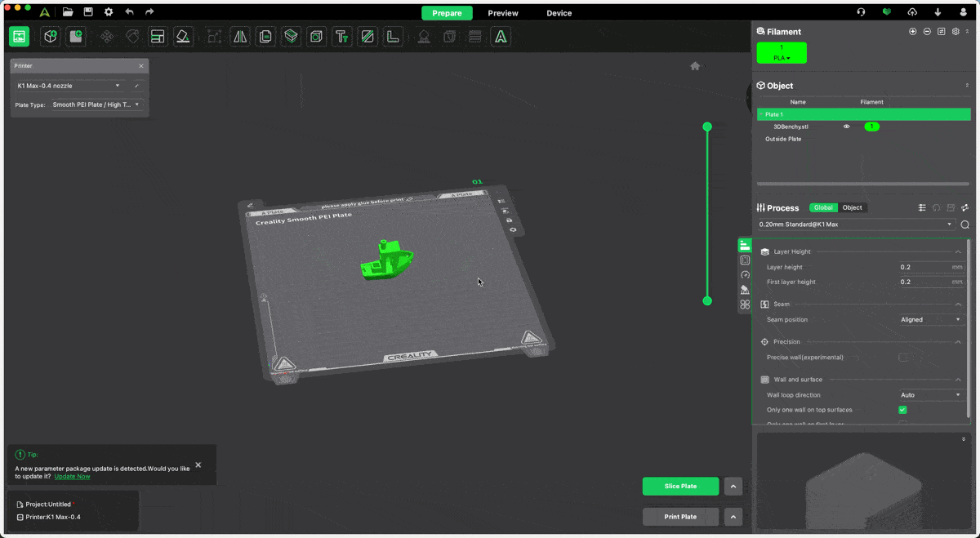Open the K1 Max-0.4 nozzle printer dropdown

pos(69,86)
